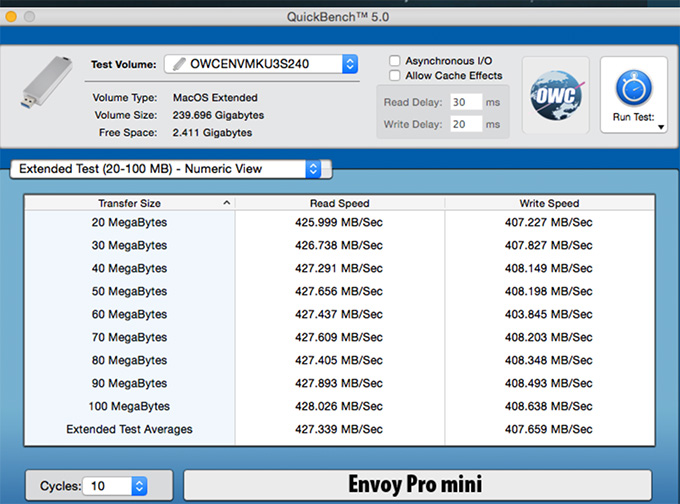The width and height of the screenshot is (680, 504).
Task: Click average read speed 427.339 MB/Sec
Action: pos(339,429)
